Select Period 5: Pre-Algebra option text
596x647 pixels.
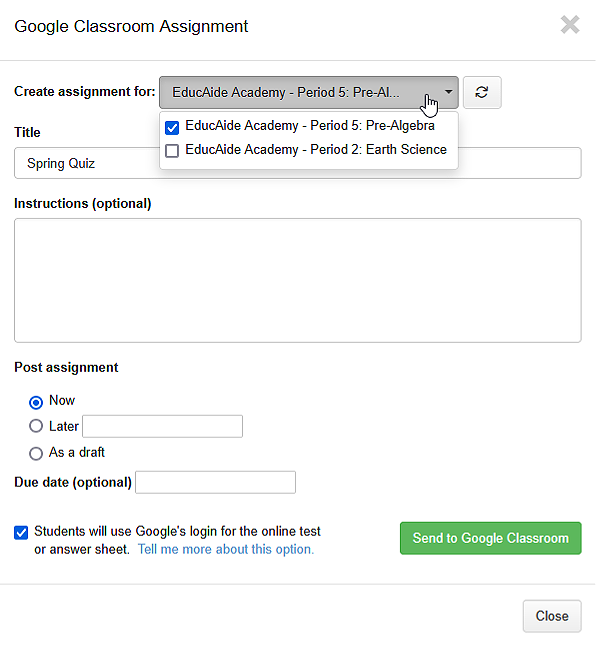(310, 125)
